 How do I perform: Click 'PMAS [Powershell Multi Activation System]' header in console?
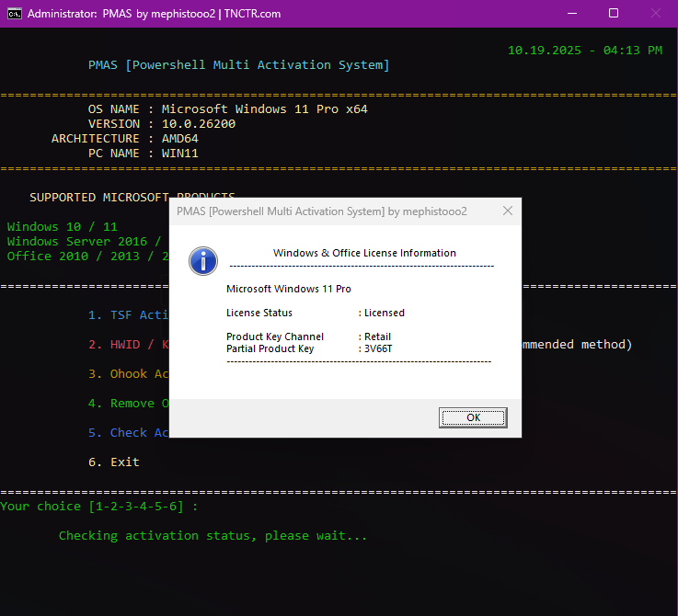(x=238, y=65)
